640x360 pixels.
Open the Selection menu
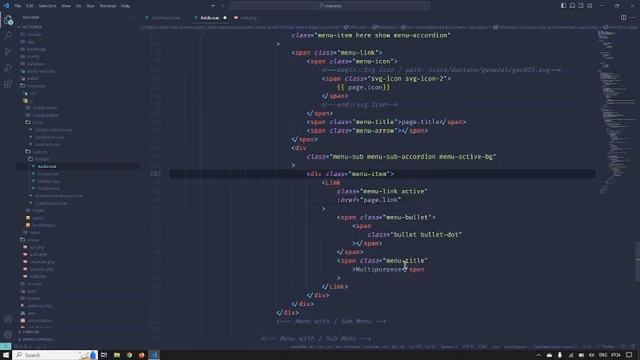pos(47,6)
